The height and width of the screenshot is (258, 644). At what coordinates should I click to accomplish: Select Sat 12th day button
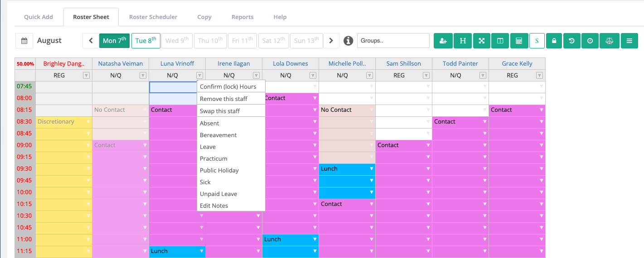(x=274, y=40)
